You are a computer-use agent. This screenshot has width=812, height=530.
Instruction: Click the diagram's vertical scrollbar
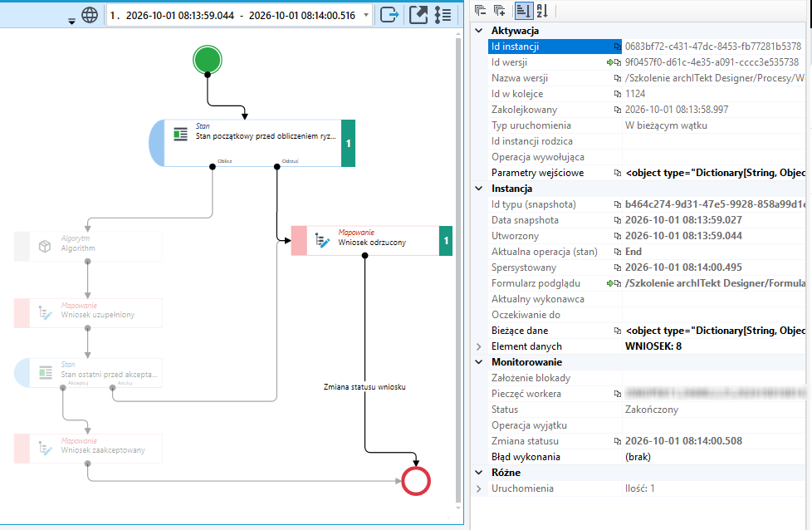tap(457, 269)
